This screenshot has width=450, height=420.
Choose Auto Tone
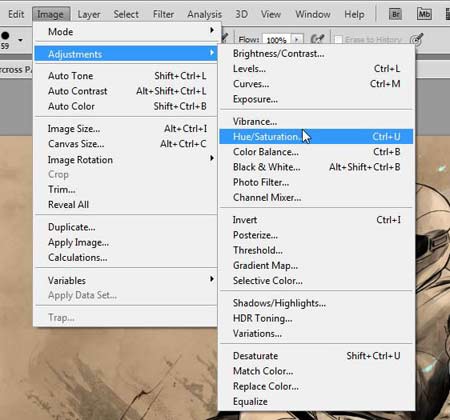pos(126,76)
